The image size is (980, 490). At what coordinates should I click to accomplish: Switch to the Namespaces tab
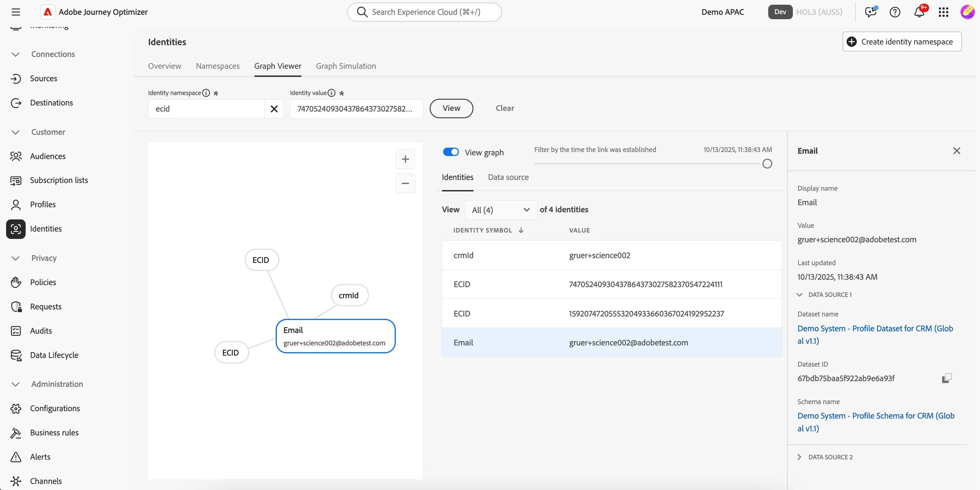point(218,66)
